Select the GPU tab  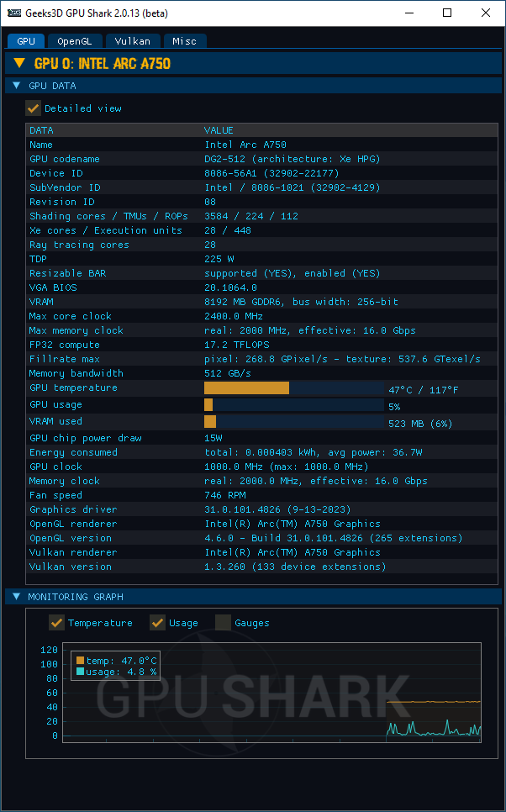click(26, 41)
